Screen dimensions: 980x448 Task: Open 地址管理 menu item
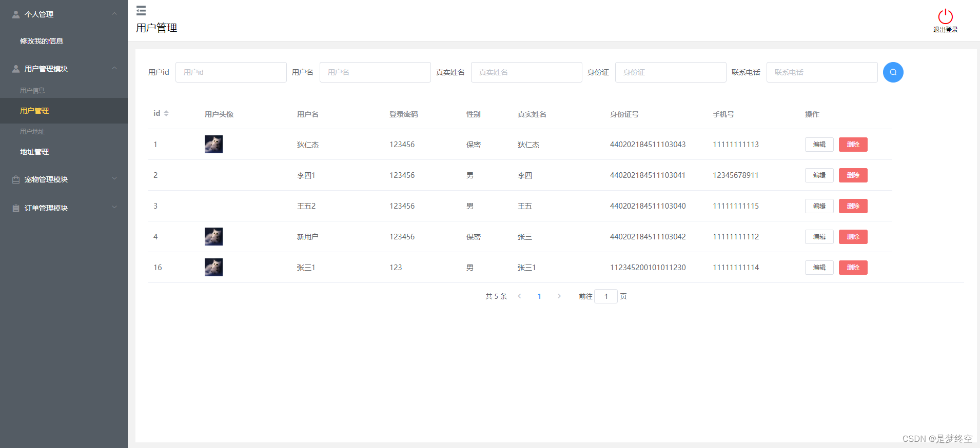[34, 152]
